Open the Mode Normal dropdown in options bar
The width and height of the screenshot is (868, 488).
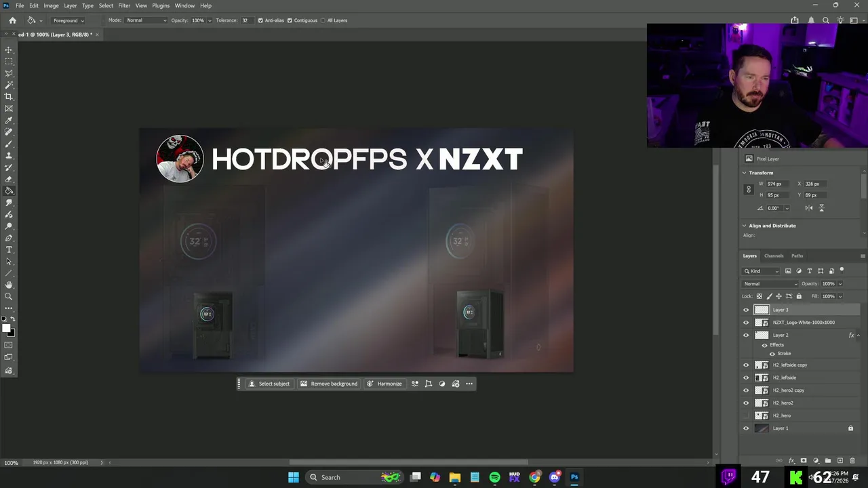click(x=146, y=20)
